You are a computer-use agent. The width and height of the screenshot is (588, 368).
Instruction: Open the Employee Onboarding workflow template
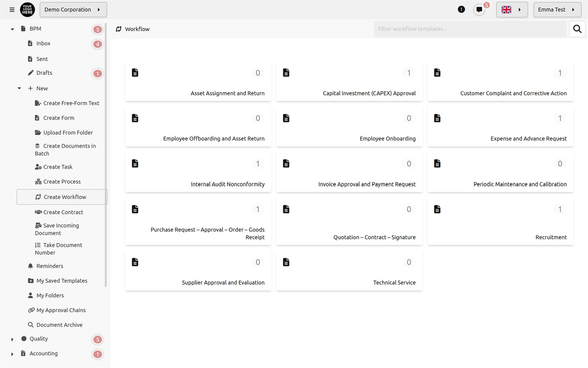(x=349, y=127)
